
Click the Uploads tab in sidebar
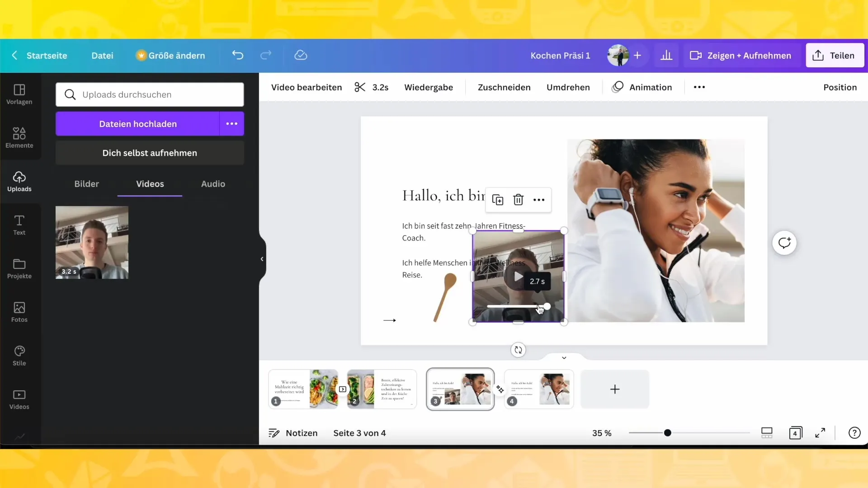click(19, 181)
